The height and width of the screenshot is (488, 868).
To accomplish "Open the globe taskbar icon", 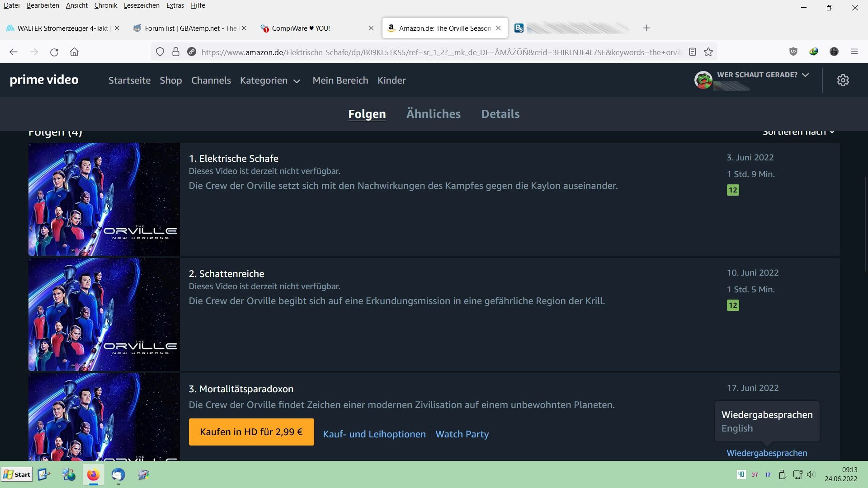I will [69, 474].
